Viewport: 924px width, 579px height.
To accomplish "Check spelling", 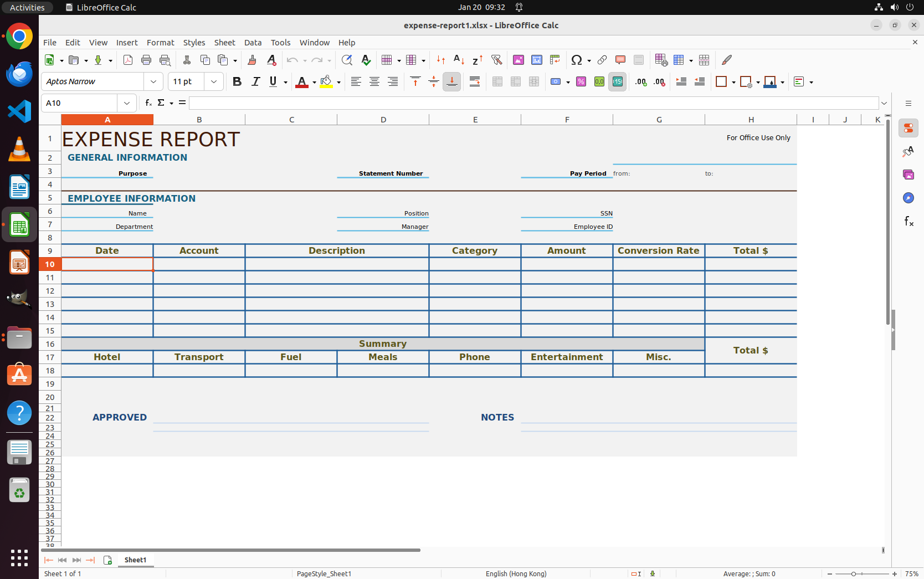I will tap(366, 60).
